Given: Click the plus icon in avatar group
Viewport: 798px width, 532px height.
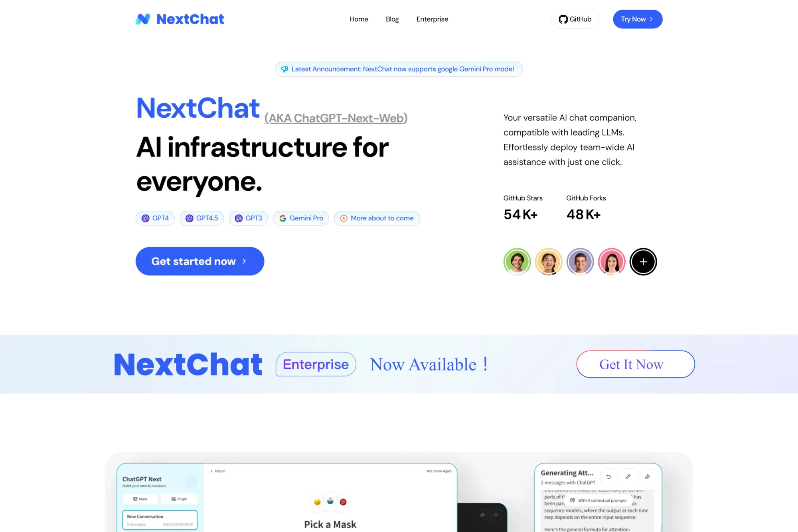Looking at the screenshot, I should pos(643,261).
